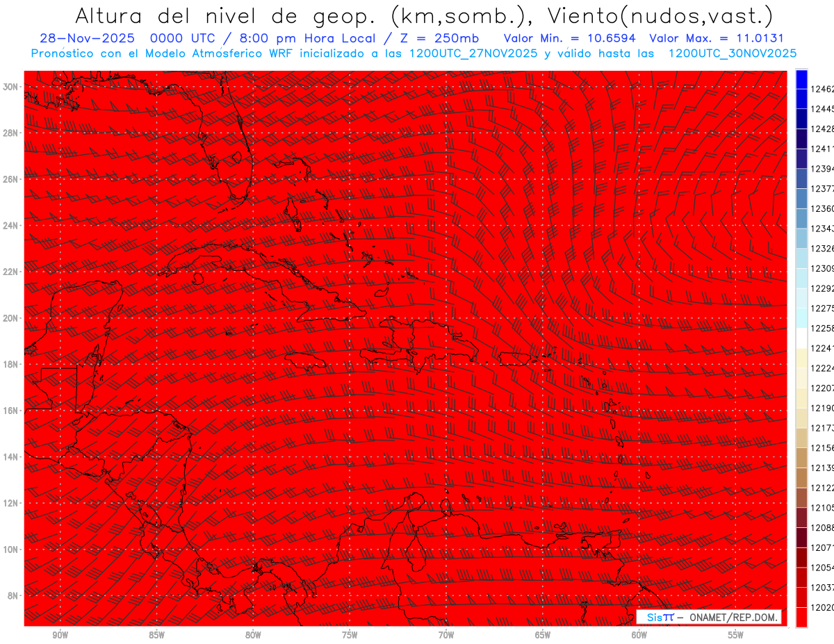The width and height of the screenshot is (834, 644).
Task: Click the color scale value '12071'
Action: pyautogui.click(x=822, y=547)
